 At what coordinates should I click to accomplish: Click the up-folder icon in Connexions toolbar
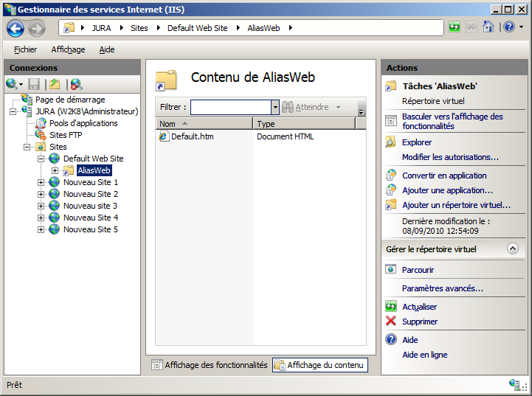pos(55,84)
